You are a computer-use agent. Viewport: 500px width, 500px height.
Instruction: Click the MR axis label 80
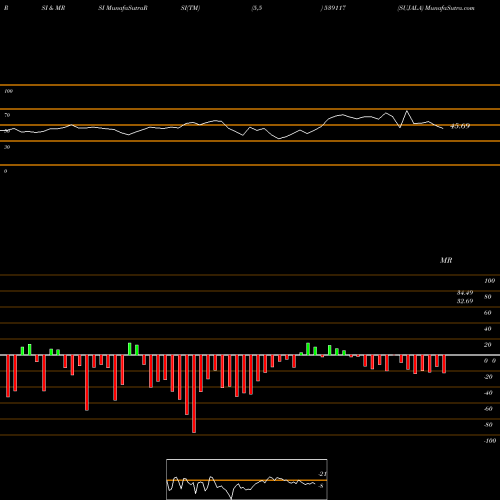pyautogui.click(x=488, y=297)
